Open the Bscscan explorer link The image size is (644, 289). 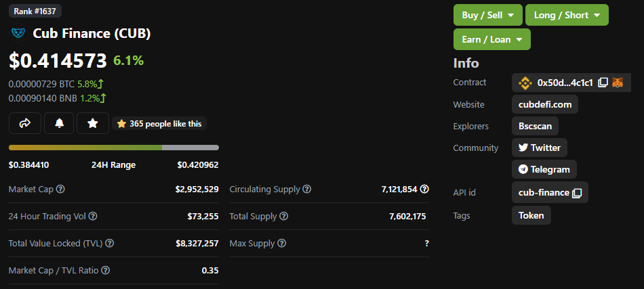coord(535,127)
